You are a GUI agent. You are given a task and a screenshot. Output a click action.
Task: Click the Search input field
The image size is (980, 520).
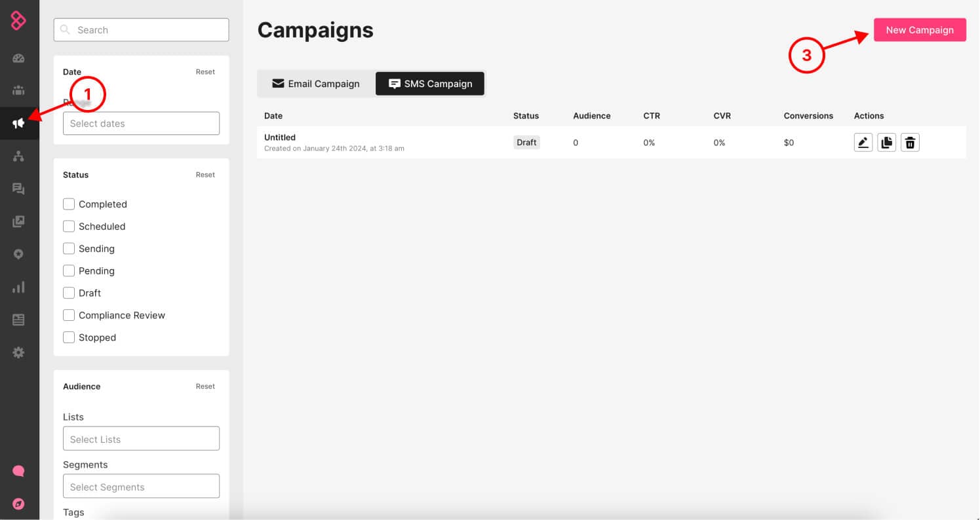click(x=141, y=30)
